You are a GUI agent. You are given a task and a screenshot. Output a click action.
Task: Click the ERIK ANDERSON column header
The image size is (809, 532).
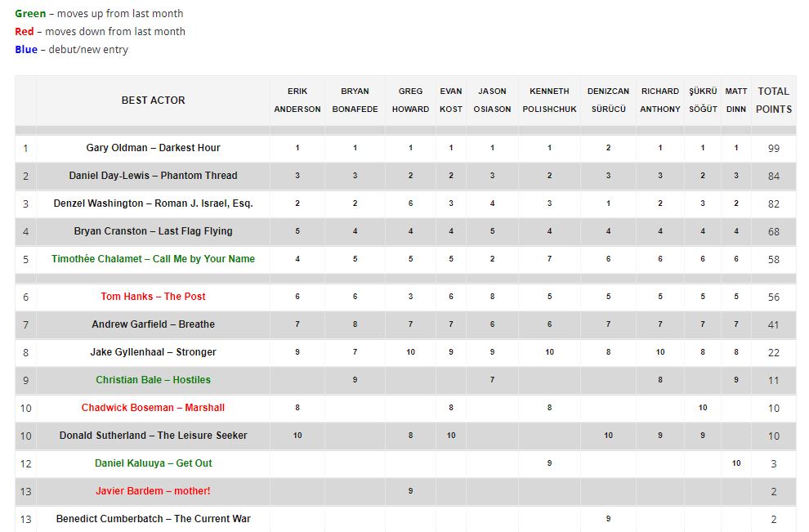pos(297,100)
